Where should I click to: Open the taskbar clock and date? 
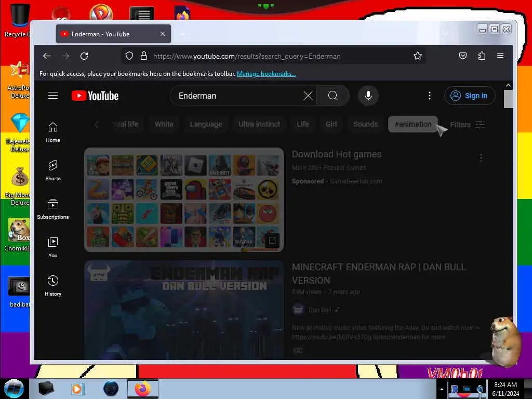point(506,389)
